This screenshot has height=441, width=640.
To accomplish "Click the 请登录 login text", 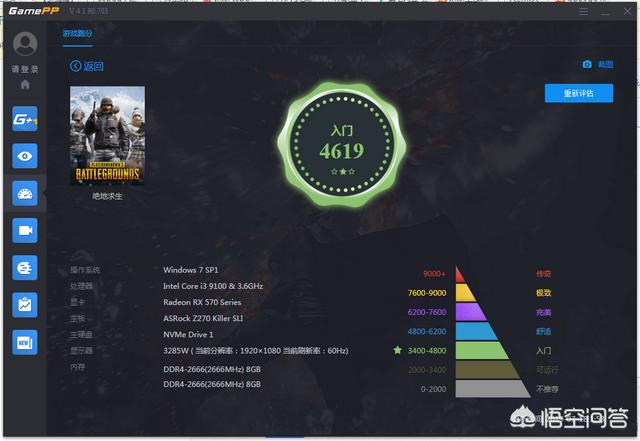I will pos(25,69).
